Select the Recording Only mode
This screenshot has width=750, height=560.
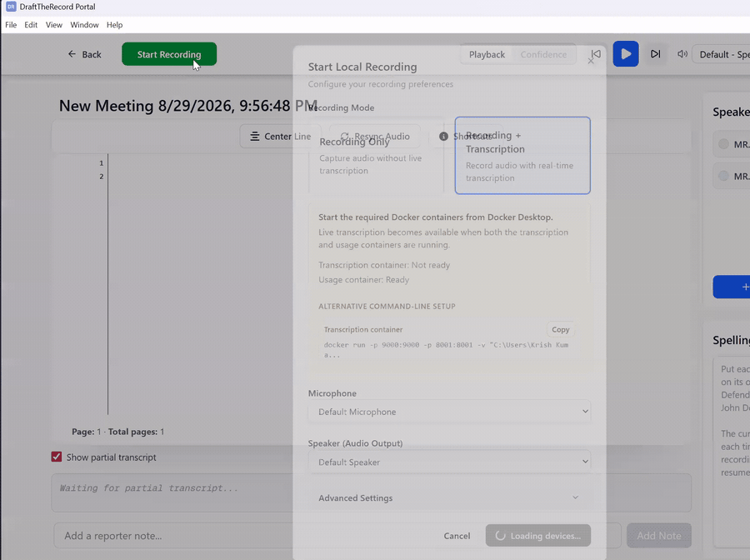377,156
